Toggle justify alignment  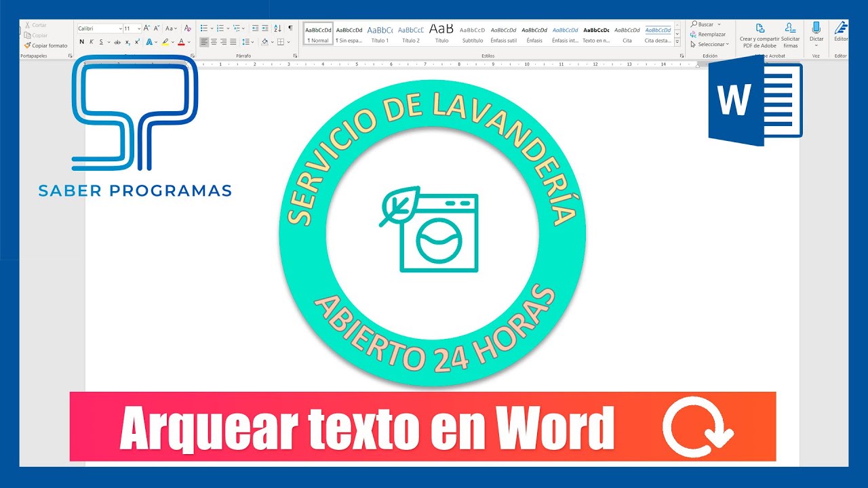click(233, 42)
